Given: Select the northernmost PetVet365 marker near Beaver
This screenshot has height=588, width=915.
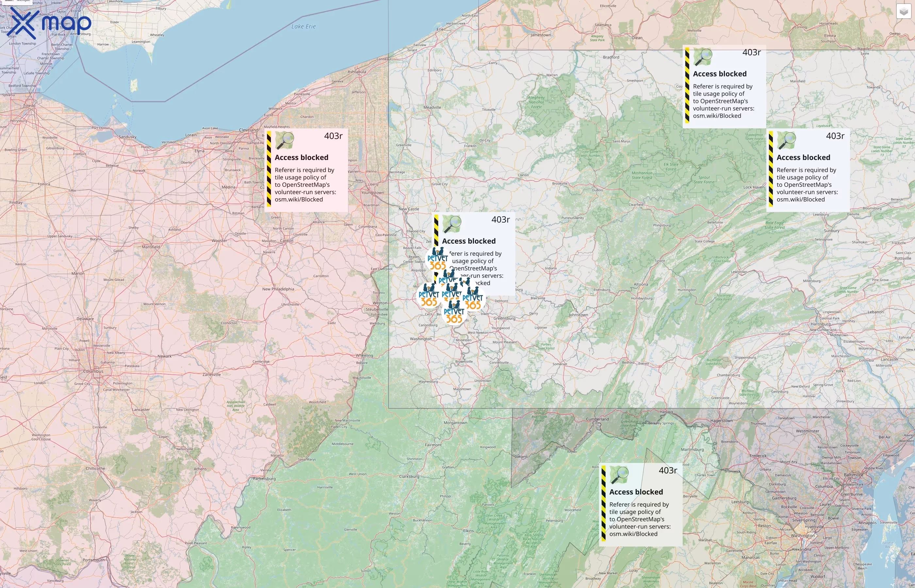Looking at the screenshot, I should click(438, 259).
